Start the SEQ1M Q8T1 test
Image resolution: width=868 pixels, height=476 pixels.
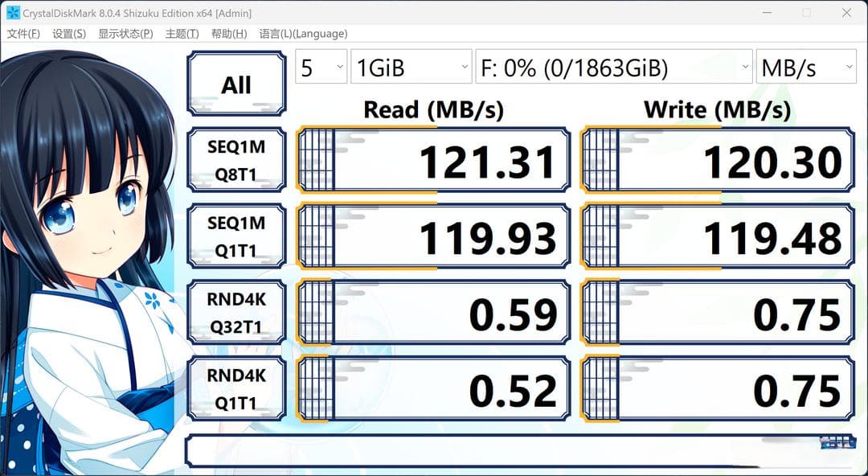coord(236,159)
